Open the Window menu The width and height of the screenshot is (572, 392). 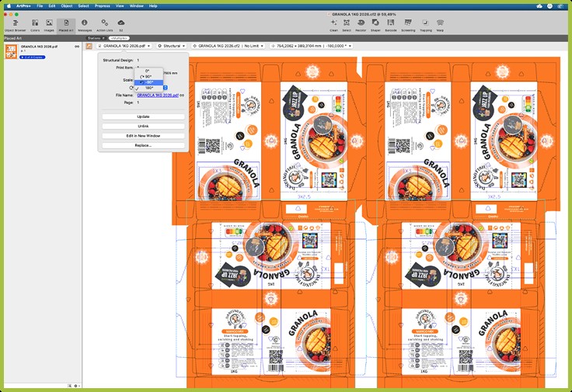137,6
